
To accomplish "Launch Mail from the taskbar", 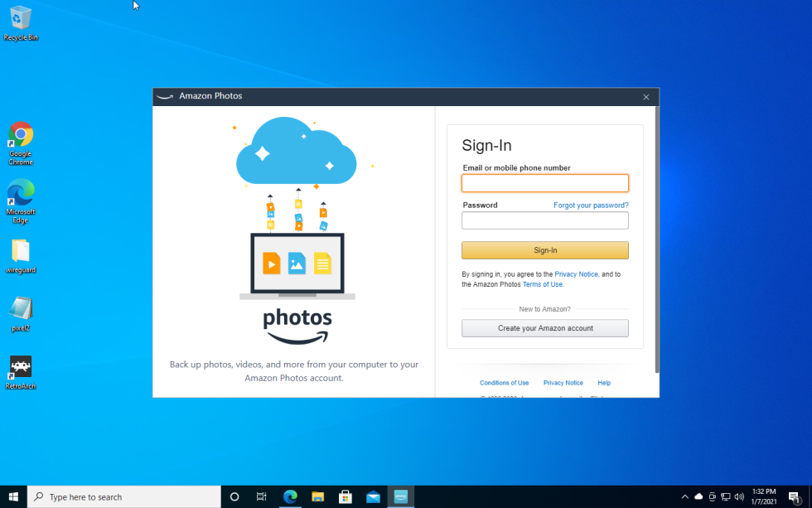I will pos(373,496).
